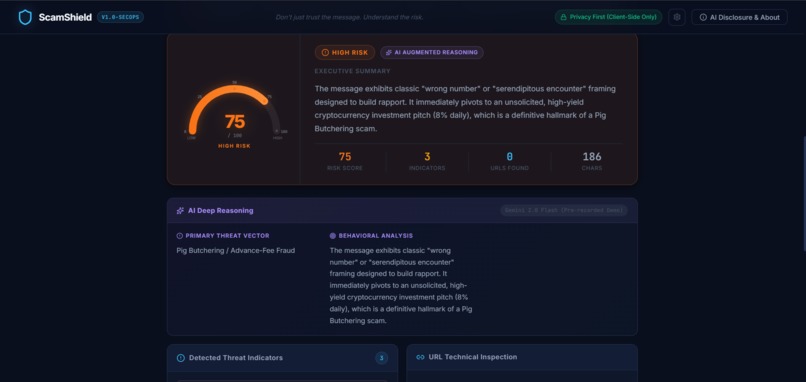The image size is (806, 382).
Task: Click the 75 score inside the gauge
Action: [x=234, y=122]
